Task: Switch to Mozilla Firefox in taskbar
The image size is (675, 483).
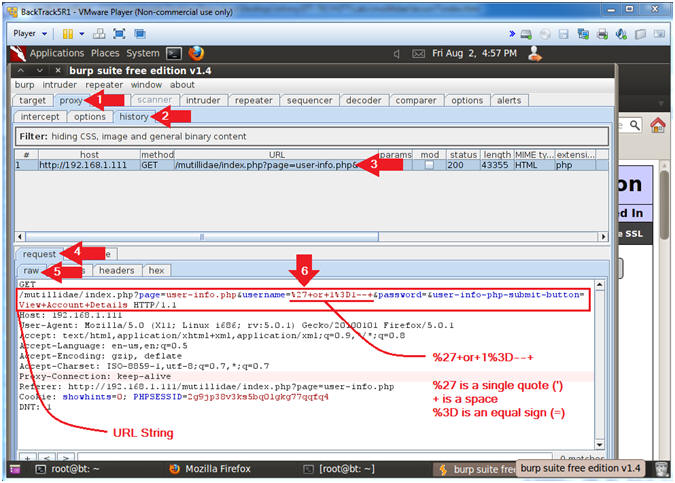Action: pyautogui.click(x=211, y=469)
